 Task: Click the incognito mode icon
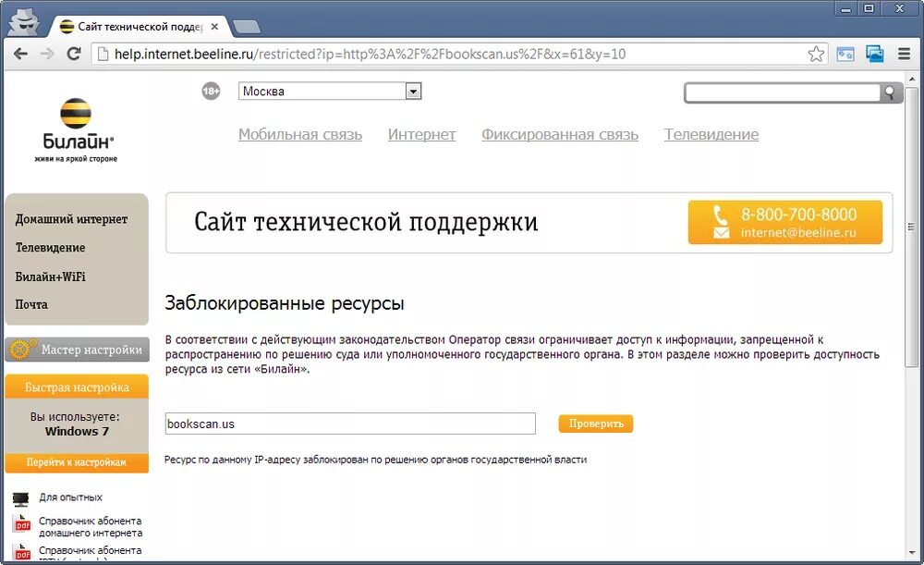(x=24, y=22)
